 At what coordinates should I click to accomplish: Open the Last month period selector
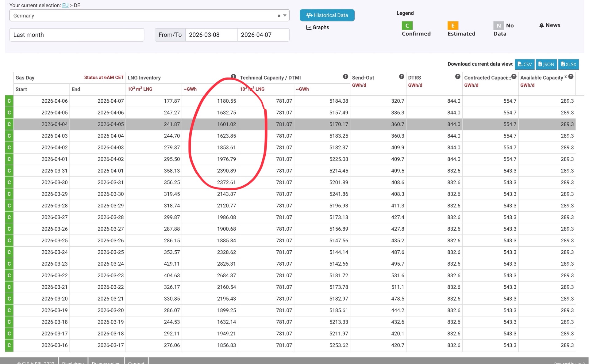click(x=77, y=35)
